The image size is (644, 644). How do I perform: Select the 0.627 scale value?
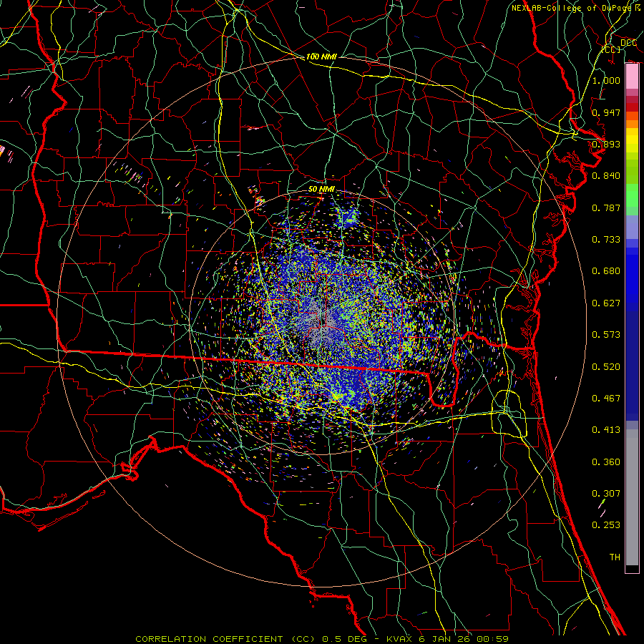(x=606, y=303)
